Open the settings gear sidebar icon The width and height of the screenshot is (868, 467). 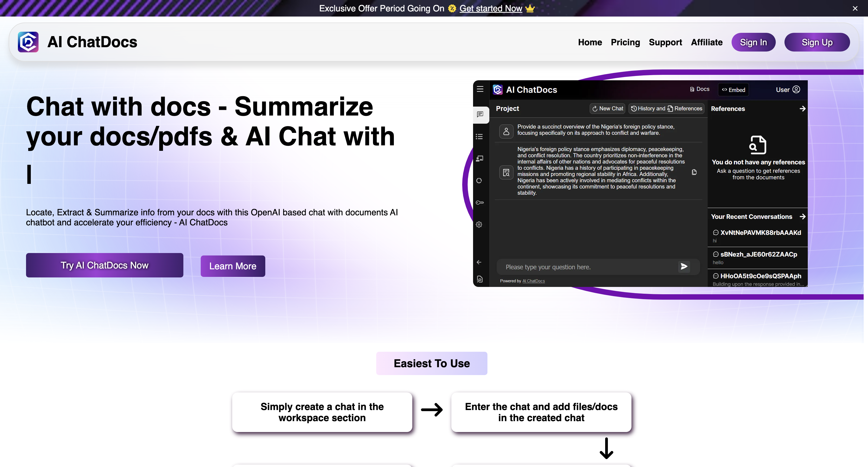tap(479, 224)
